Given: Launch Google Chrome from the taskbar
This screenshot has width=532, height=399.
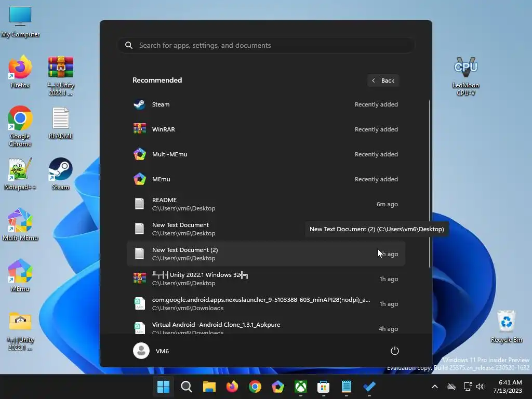Looking at the screenshot, I should 255,387.
